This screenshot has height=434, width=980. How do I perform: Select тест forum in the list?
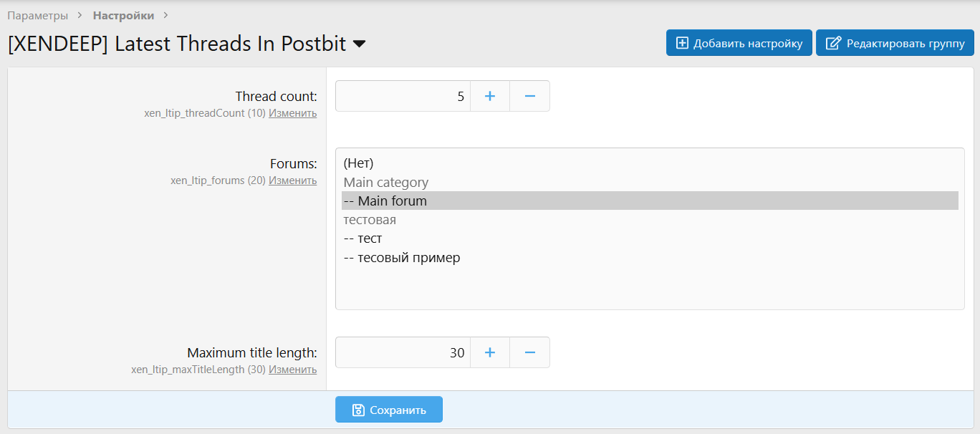pyautogui.click(x=370, y=238)
